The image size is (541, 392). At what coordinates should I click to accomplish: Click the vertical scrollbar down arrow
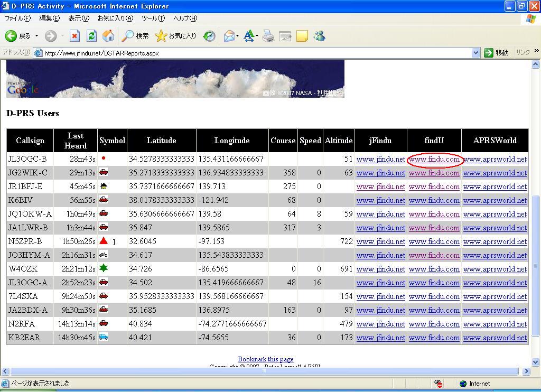pos(536,362)
